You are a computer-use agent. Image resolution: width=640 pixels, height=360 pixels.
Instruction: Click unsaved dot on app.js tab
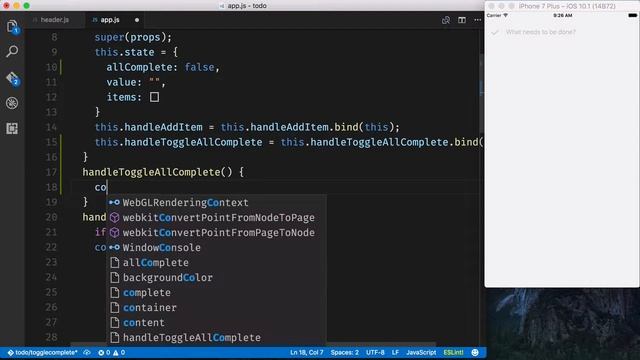[x=137, y=20]
